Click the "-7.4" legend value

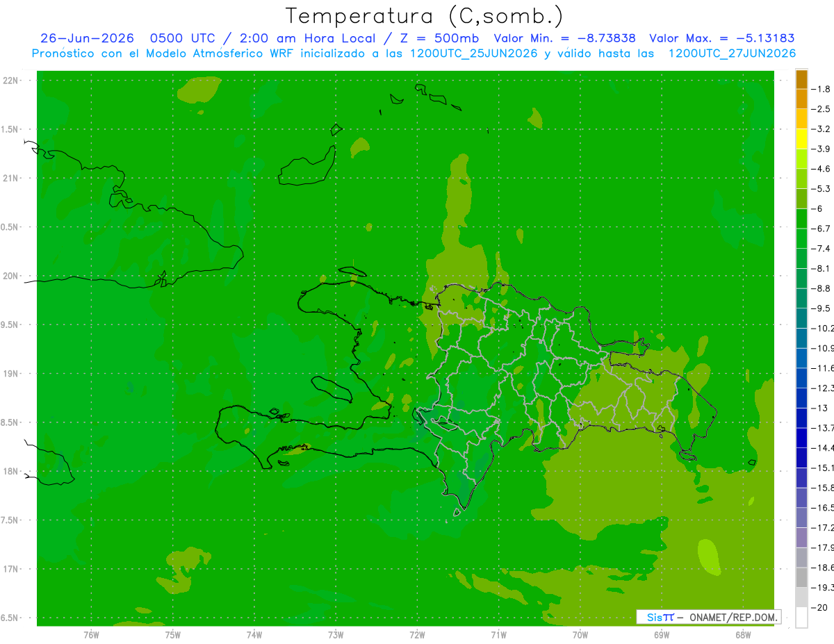tap(821, 248)
